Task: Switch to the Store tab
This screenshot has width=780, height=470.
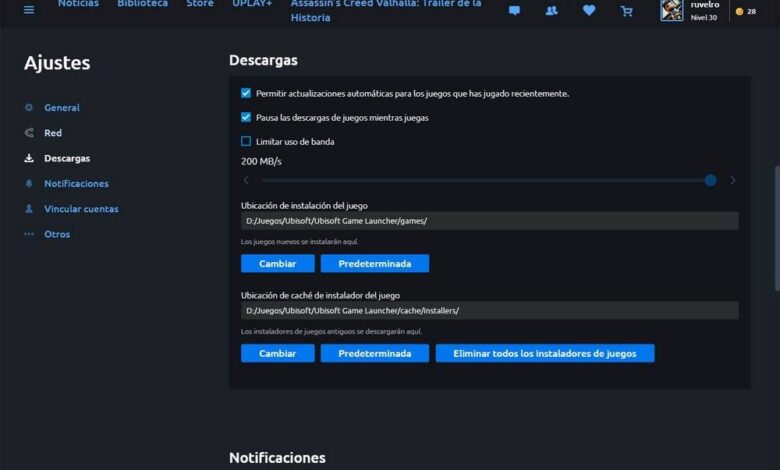Action: click(199, 4)
